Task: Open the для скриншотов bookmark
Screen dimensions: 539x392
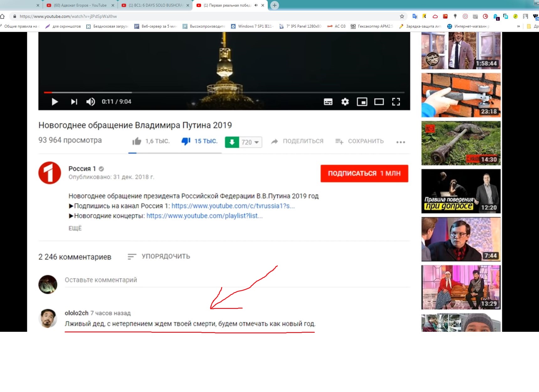Action: [x=63, y=26]
